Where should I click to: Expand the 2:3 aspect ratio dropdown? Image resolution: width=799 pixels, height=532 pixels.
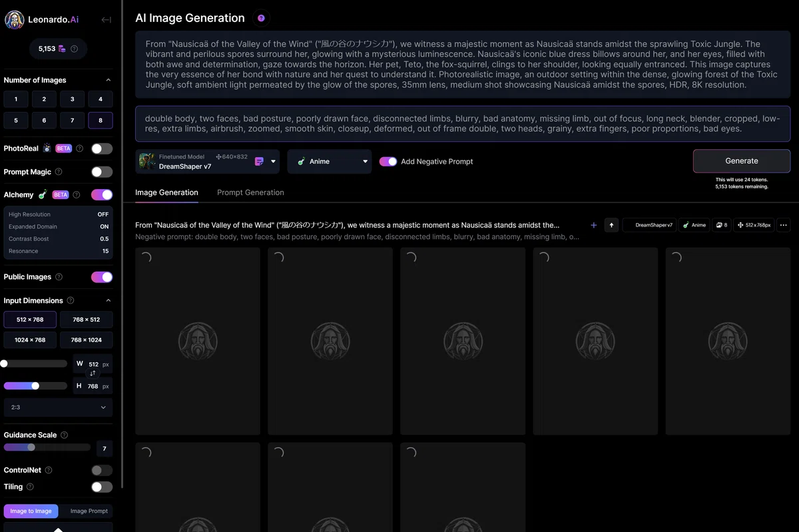[x=59, y=407]
